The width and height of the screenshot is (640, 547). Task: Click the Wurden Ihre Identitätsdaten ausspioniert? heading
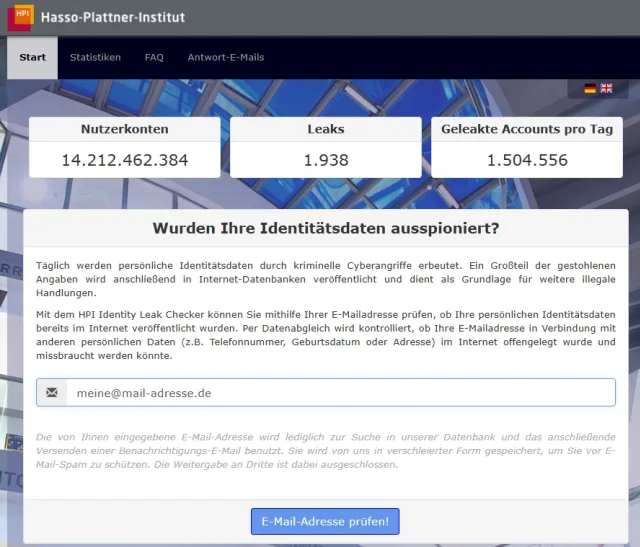click(326, 228)
